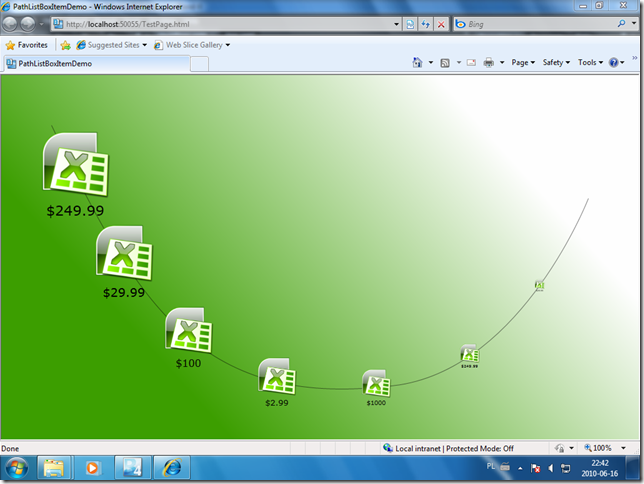This screenshot has width=644, height=484.
Task: Click the Bing search box
Action: pyautogui.click(x=540, y=24)
